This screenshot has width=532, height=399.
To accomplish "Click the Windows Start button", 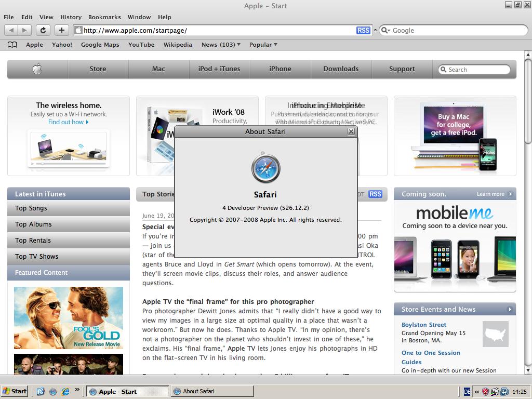I will [x=15, y=391].
